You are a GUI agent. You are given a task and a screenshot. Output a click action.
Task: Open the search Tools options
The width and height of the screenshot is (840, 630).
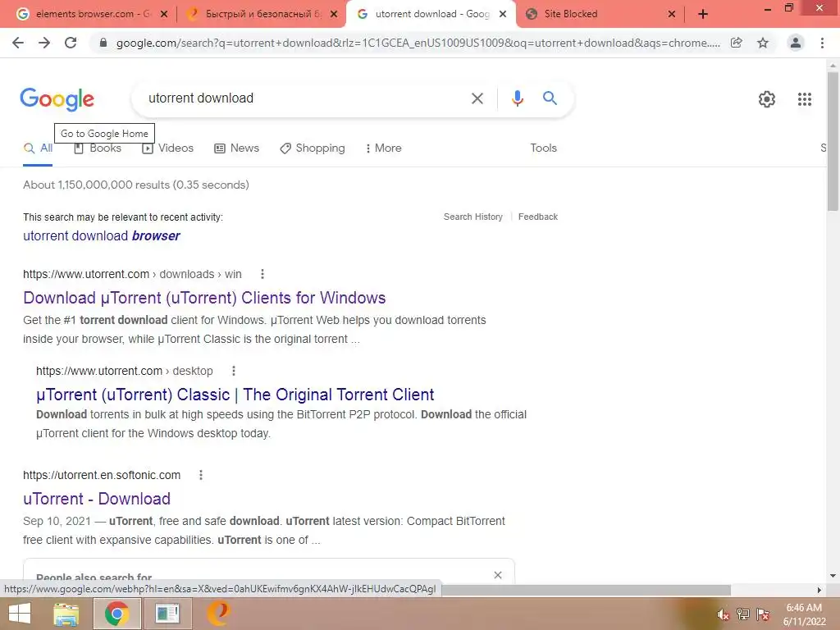coord(543,148)
